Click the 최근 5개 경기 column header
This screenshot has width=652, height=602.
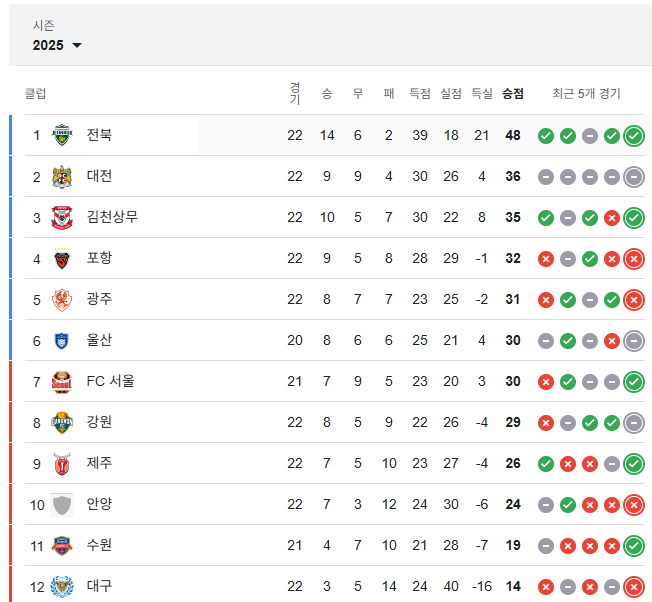tap(586, 94)
